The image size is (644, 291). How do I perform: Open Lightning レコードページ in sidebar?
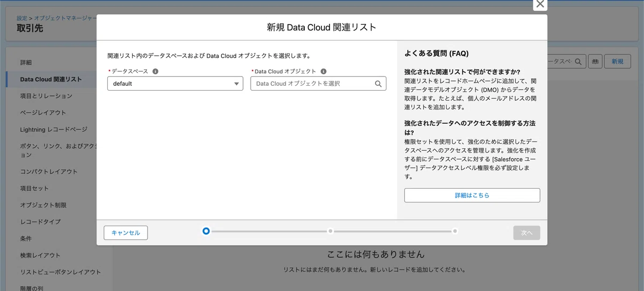[54, 129]
